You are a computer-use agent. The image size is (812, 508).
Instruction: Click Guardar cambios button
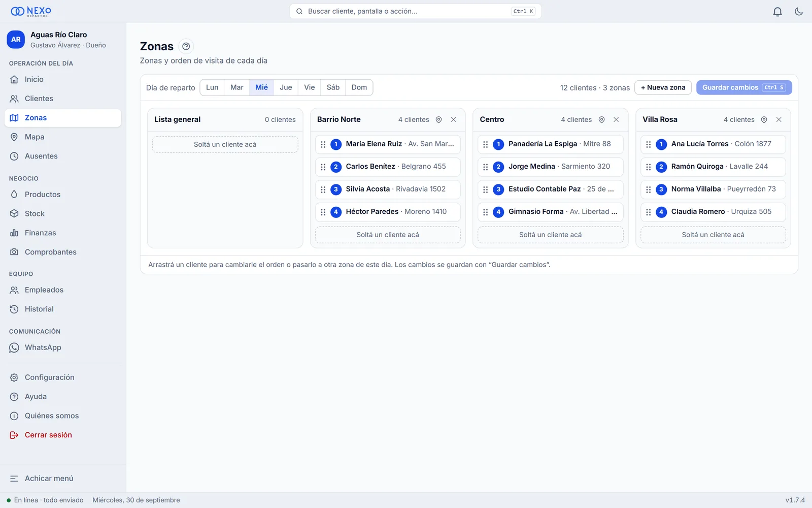[x=744, y=87]
